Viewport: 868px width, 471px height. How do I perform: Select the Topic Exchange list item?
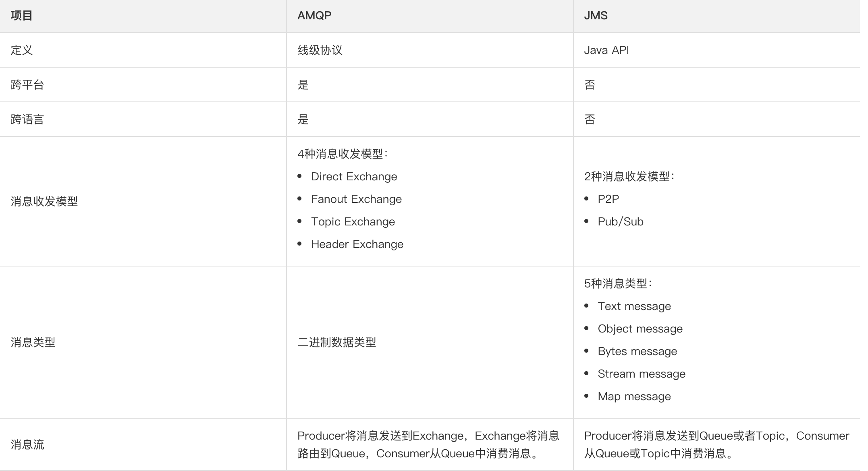(x=353, y=221)
